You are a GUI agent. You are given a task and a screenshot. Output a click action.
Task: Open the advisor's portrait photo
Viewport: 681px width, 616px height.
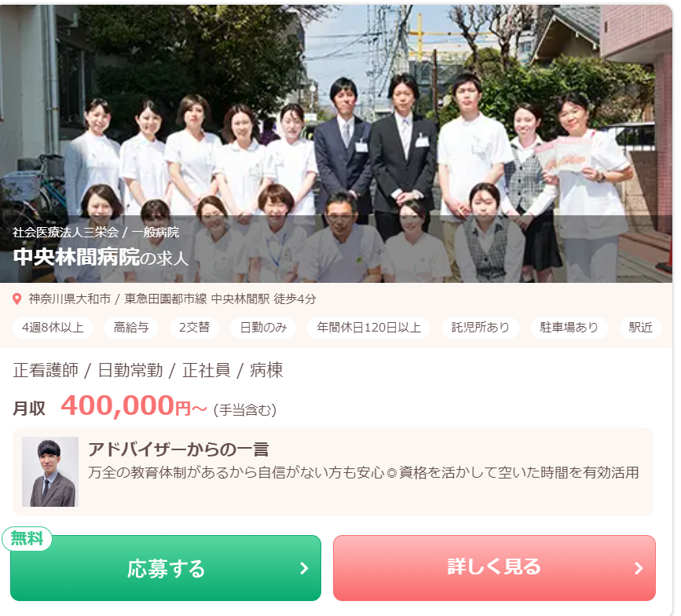point(50,471)
